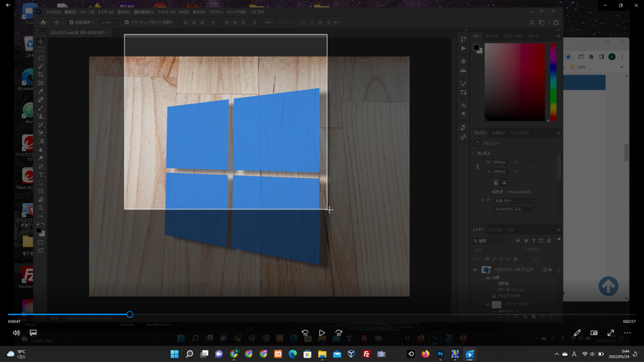This screenshot has width=644, height=362.
Task: Open the AWS bookmark folder in Chrome
Action: [579, 67]
